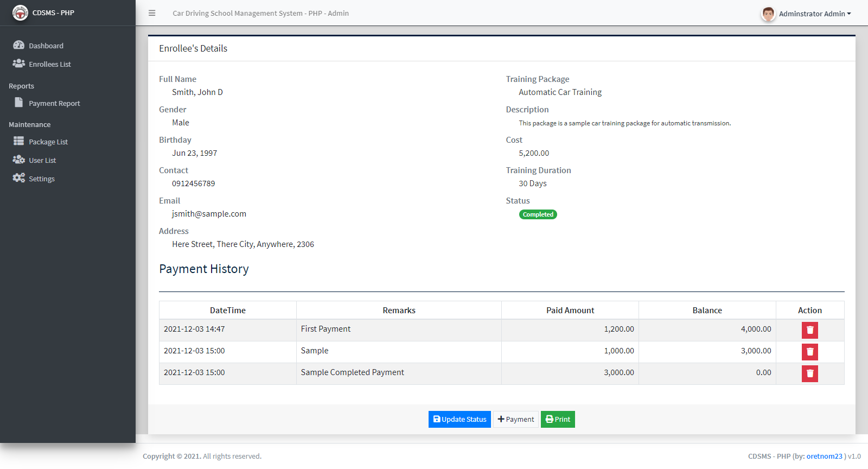This screenshot has height=469, width=868.
Task: Click the package description sentence
Action: (625, 123)
